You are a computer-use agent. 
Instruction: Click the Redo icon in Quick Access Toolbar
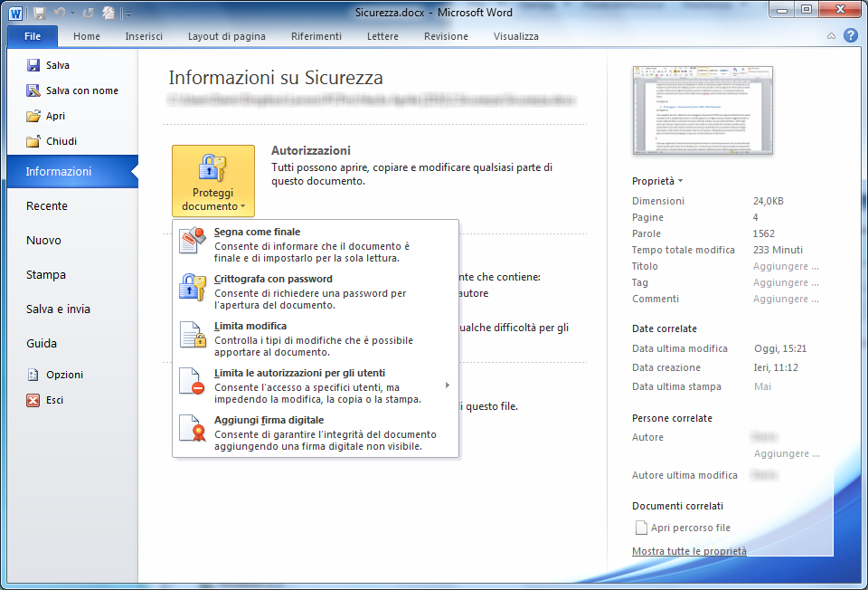(x=89, y=13)
